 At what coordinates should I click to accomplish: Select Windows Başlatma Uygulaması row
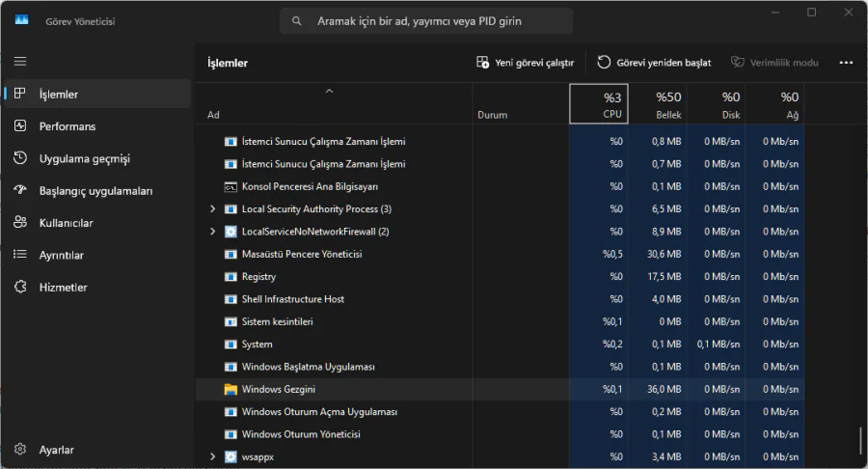(x=500, y=367)
